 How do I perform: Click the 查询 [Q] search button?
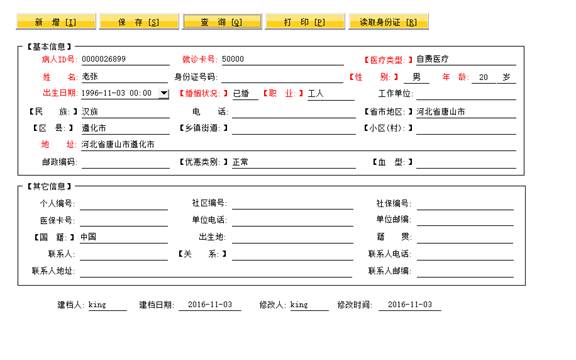tap(222, 22)
